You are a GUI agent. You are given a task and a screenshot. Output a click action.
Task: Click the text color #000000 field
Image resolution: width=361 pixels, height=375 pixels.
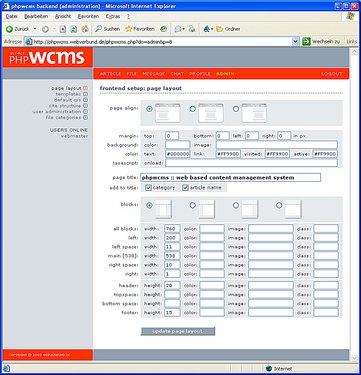178,154
